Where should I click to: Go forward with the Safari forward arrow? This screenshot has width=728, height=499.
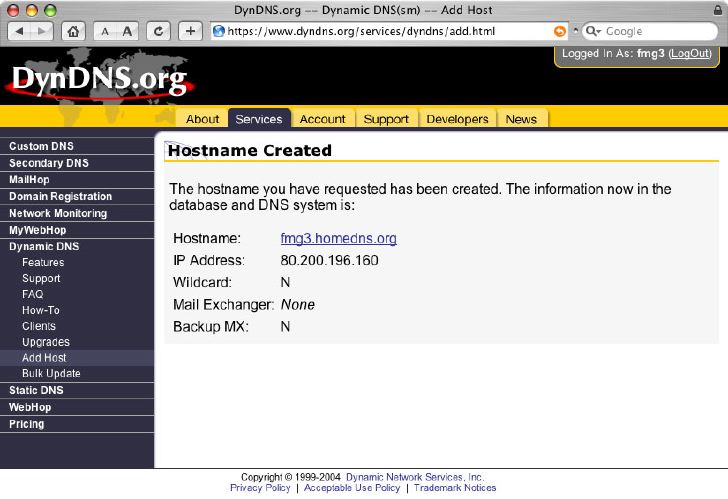point(42,31)
